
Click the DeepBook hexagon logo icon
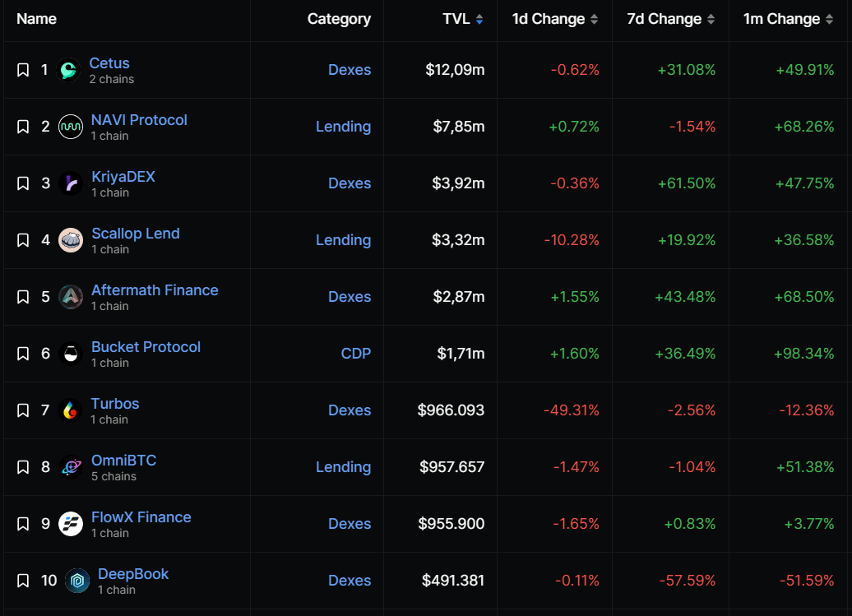coord(77,581)
